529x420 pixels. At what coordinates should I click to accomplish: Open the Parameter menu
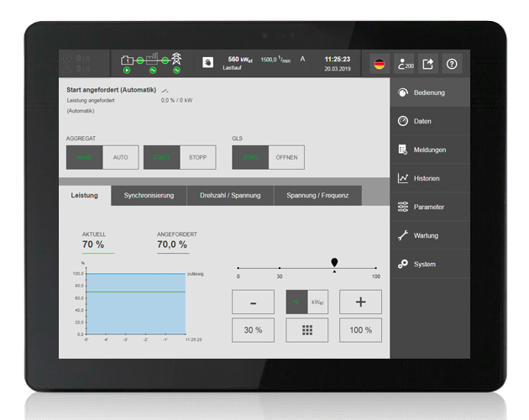(x=430, y=207)
